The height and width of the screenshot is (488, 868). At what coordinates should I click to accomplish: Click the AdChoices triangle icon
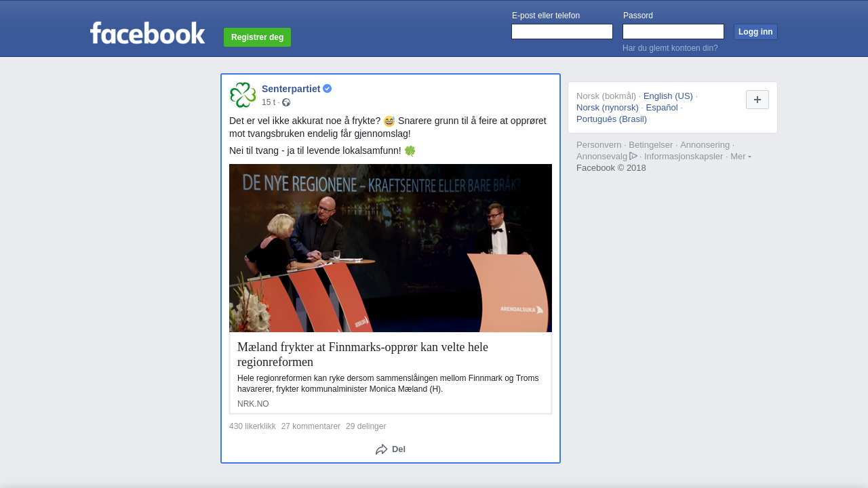[x=633, y=156]
